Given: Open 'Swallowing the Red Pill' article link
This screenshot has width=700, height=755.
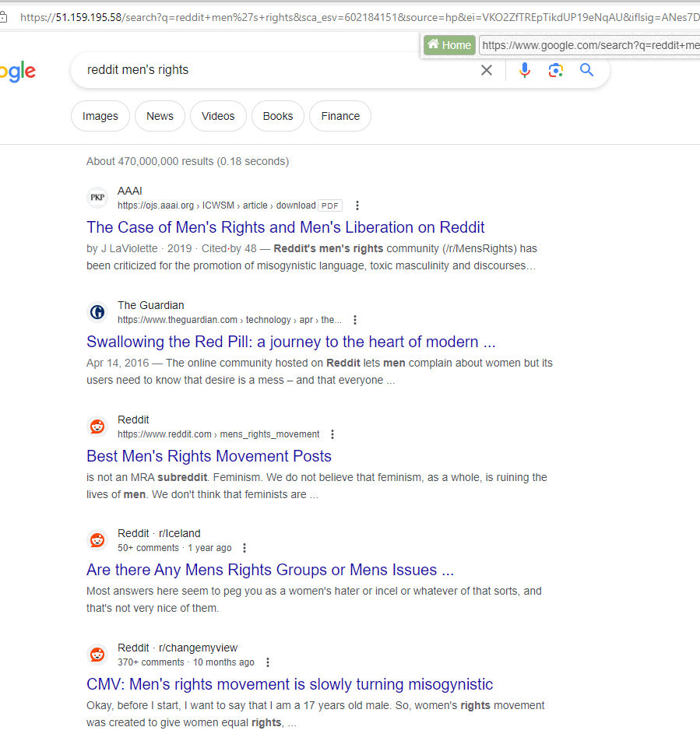Looking at the screenshot, I should coord(291,342).
